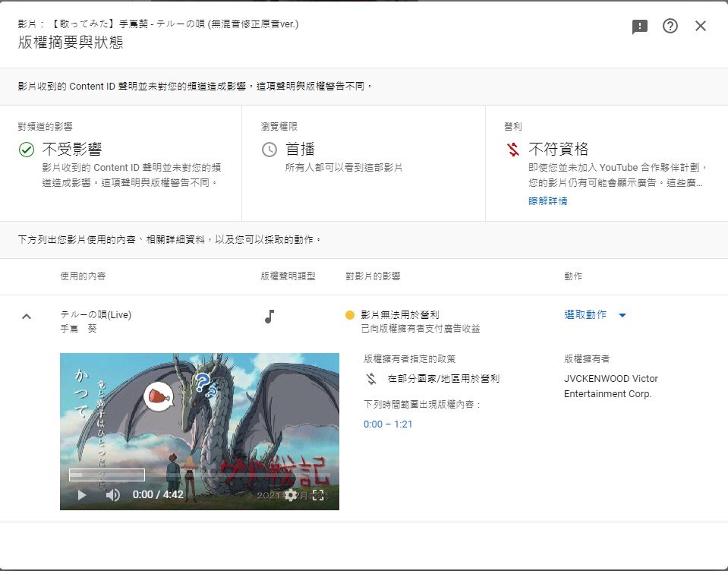Image resolution: width=728 pixels, height=571 pixels.
Task: Click the 影片無法用於營利 status text
Action: (x=400, y=315)
